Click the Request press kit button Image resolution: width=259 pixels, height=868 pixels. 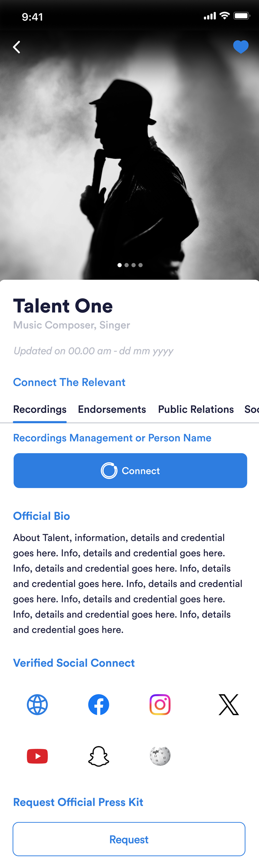click(x=129, y=839)
